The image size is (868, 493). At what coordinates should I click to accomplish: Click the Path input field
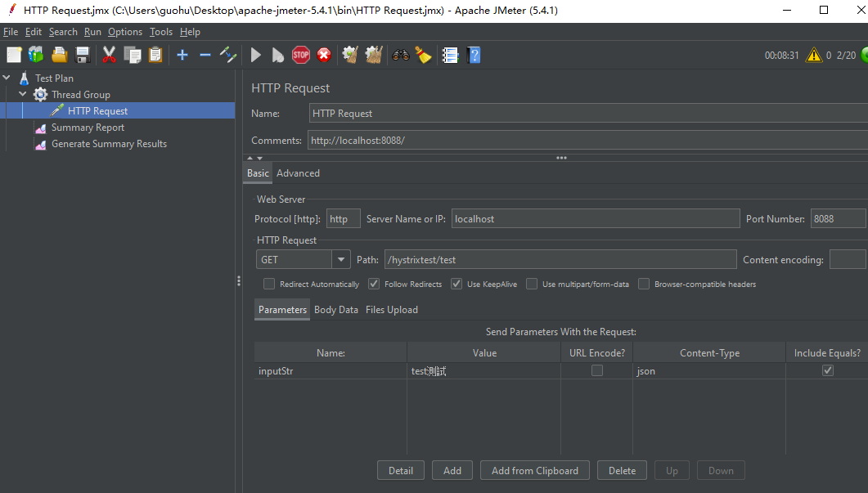pyautogui.click(x=560, y=259)
